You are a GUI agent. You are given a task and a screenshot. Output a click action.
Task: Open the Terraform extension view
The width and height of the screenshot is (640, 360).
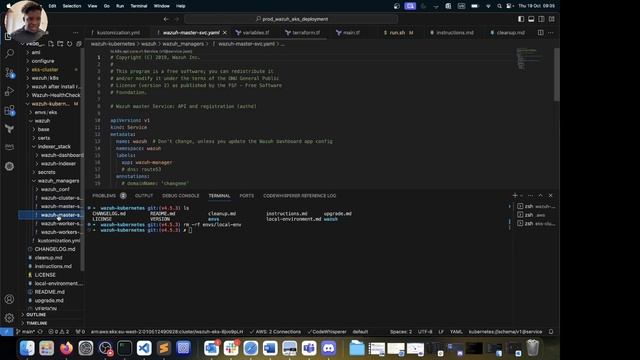pyautogui.click(x=9, y=129)
